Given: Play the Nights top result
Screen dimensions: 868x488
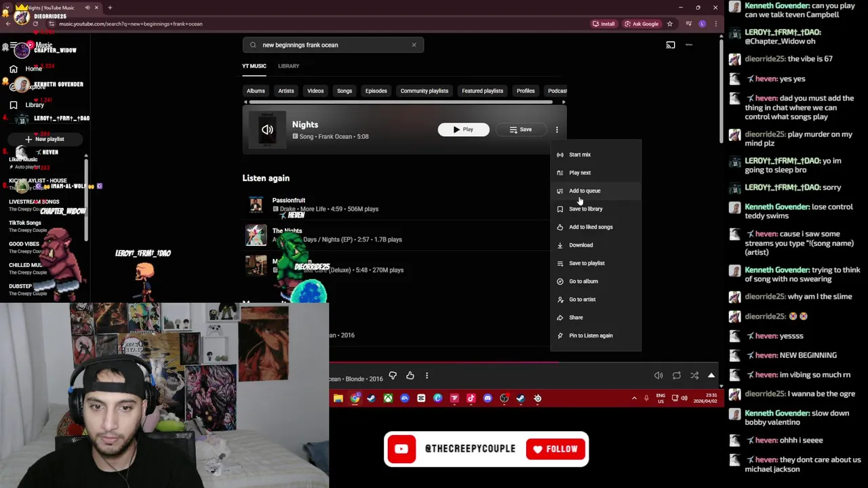Looking at the screenshot, I should tap(463, 129).
